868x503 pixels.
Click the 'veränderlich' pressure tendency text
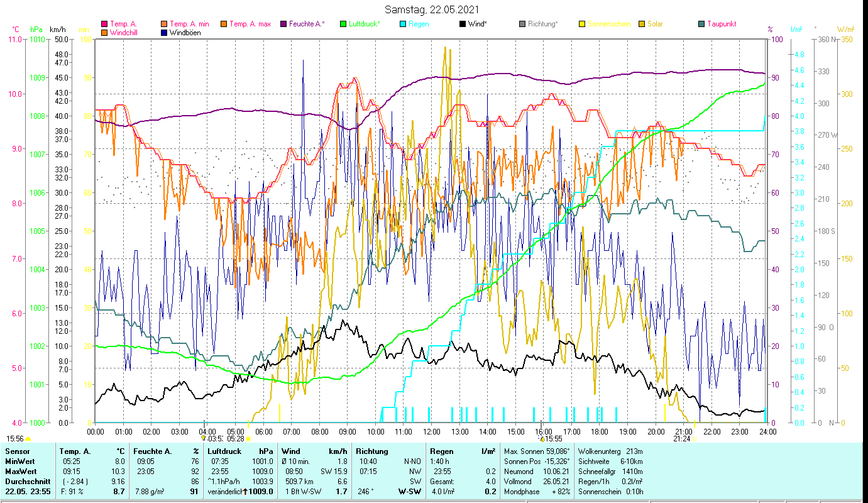pyautogui.click(x=224, y=492)
